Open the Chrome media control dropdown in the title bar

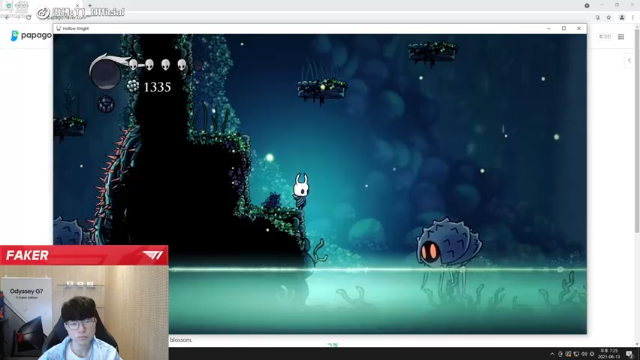pyautogui.click(x=587, y=5)
